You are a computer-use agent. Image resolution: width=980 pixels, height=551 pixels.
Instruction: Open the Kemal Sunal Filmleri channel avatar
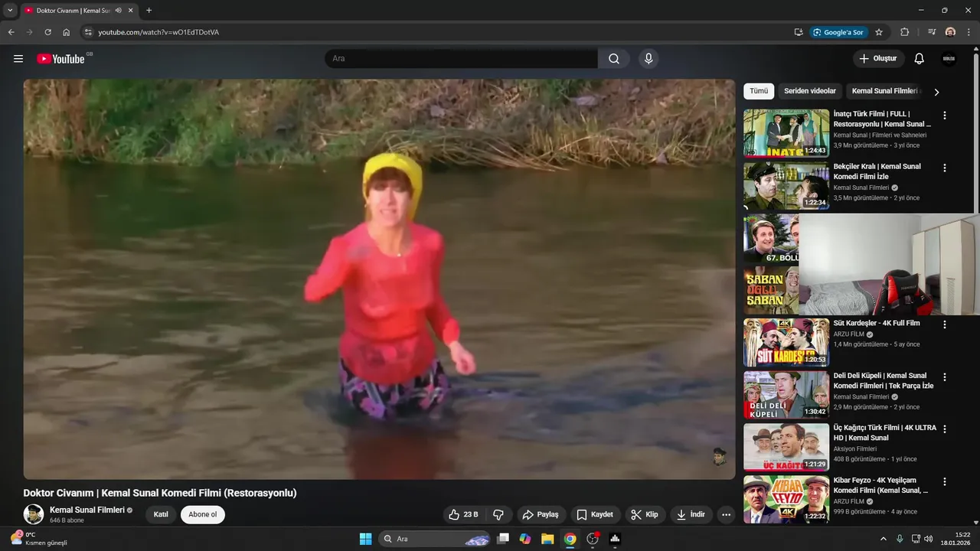click(x=33, y=514)
